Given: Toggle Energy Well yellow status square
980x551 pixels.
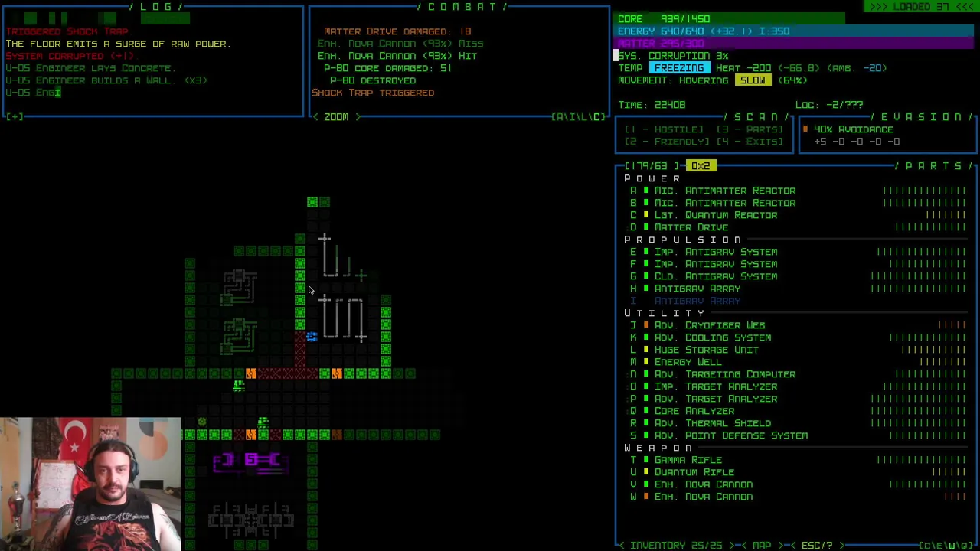Looking at the screenshot, I should coord(646,362).
